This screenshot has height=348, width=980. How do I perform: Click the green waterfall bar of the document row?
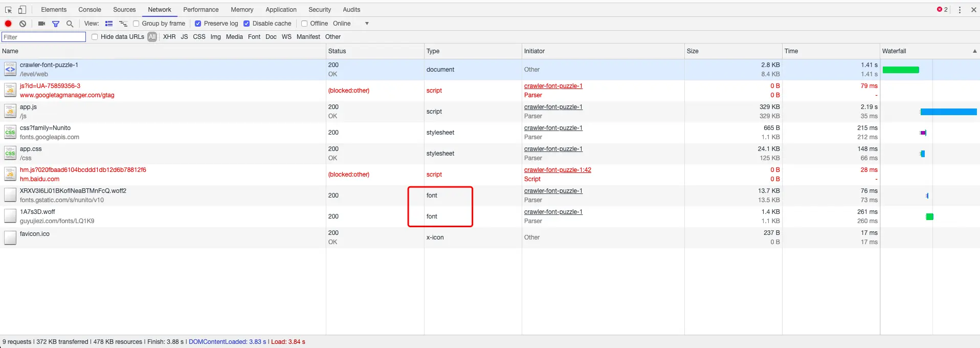pyautogui.click(x=901, y=70)
